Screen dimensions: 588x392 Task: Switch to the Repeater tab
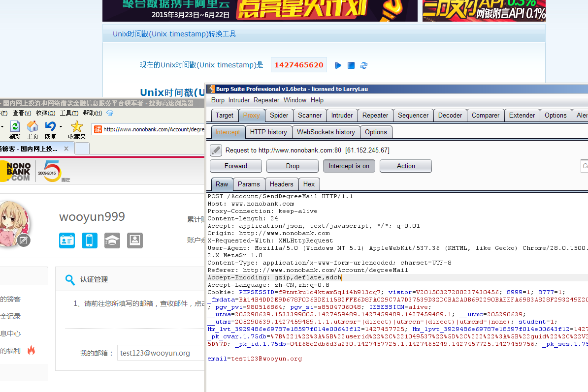pyautogui.click(x=375, y=115)
